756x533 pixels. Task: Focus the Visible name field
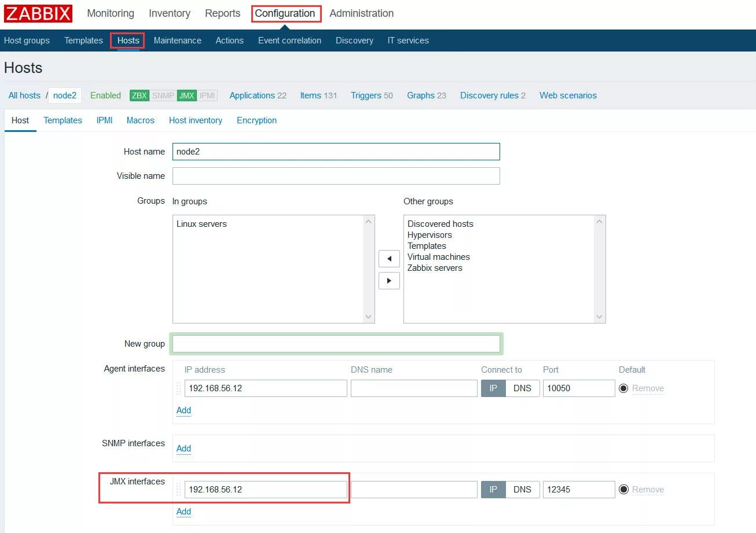(x=336, y=176)
